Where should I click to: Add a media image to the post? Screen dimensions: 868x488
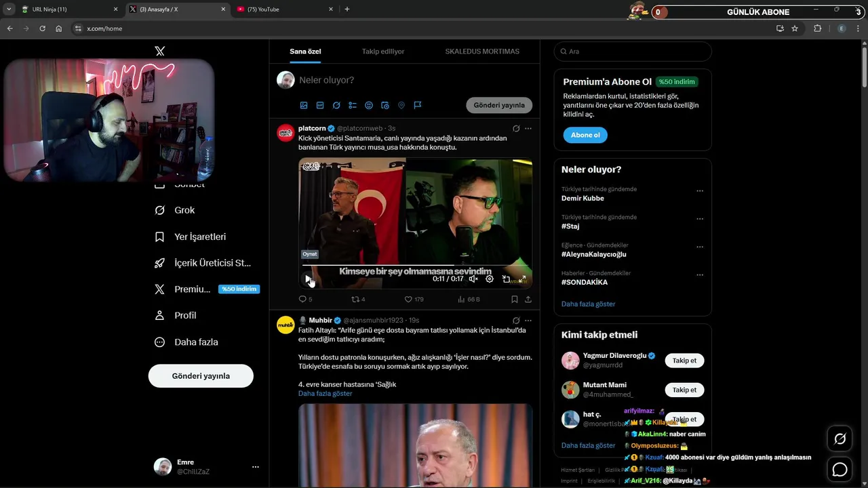(x=304, y=105)
